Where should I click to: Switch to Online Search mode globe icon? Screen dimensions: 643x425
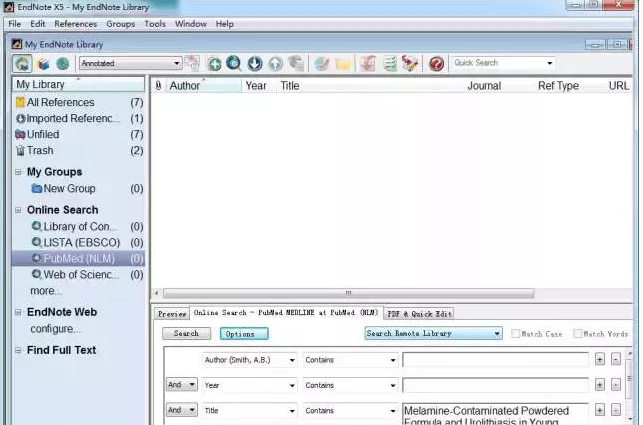click(x=62, y=64)
